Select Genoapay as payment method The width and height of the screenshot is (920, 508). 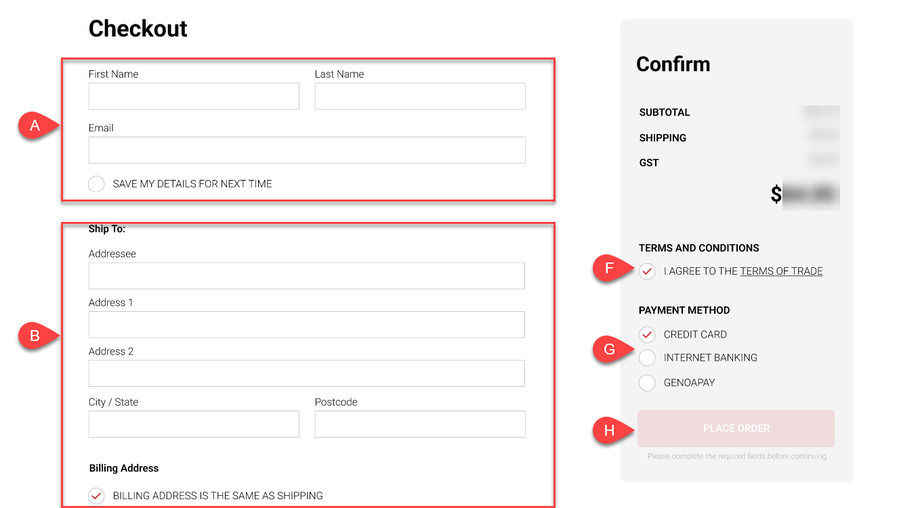(x=647, y=383)
